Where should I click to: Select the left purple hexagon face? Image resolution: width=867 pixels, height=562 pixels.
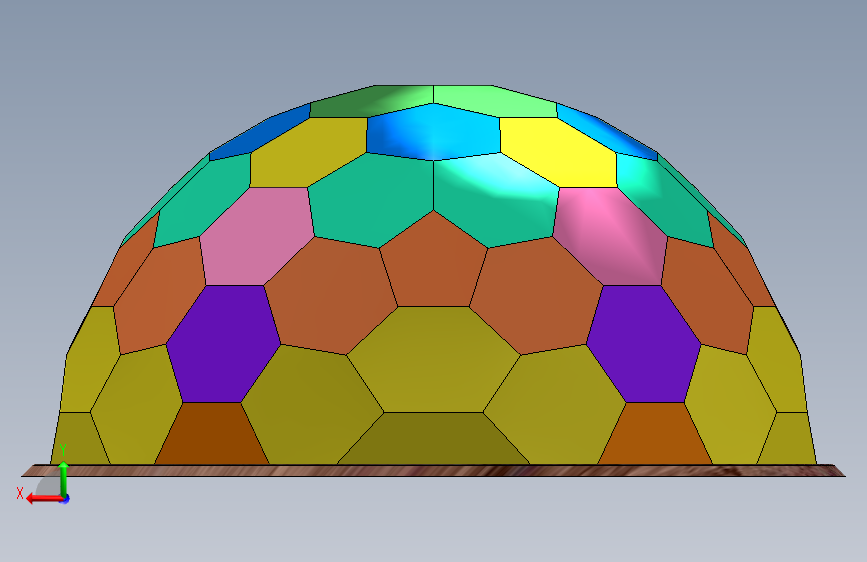(223, 344)
